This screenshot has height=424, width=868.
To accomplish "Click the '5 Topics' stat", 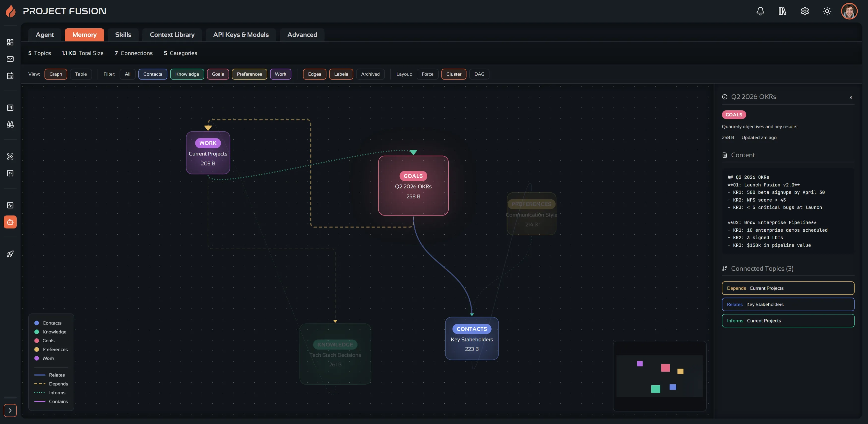I will pos(39,53).
